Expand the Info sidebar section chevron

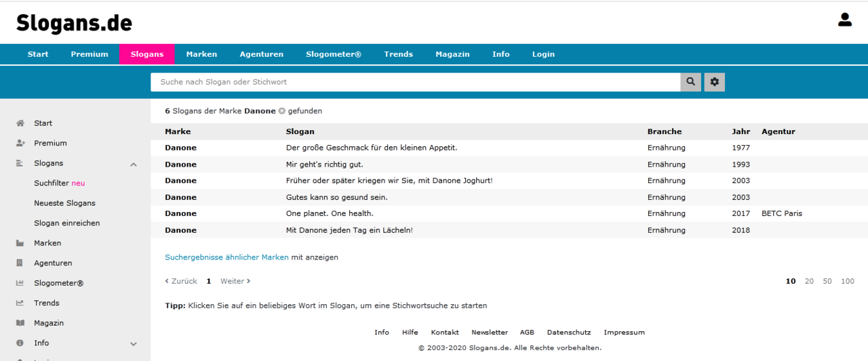(133, 343)
